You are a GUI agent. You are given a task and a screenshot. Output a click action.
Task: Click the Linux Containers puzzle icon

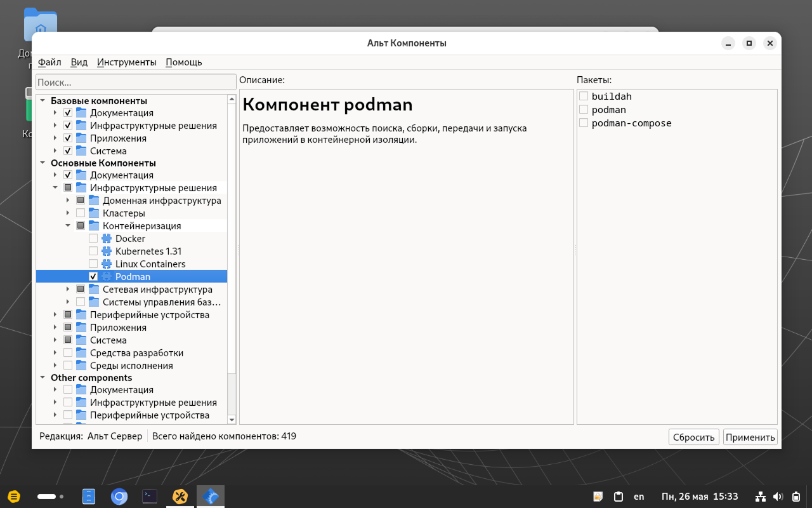[107, 264]
